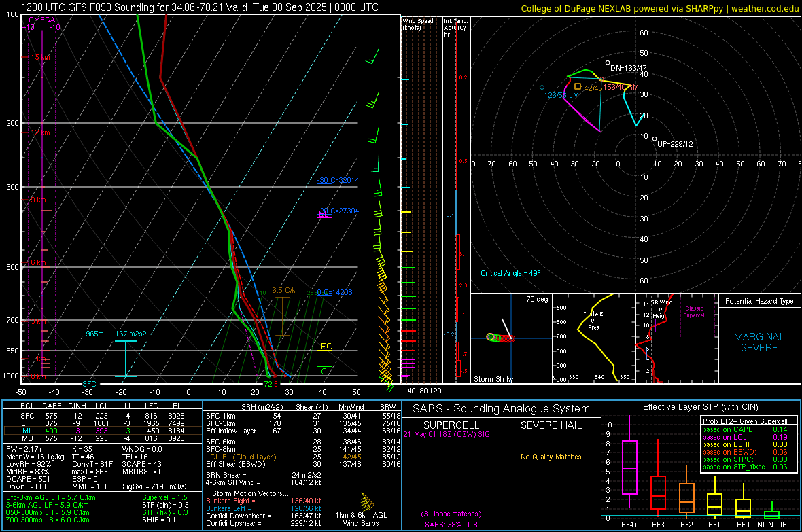Screen dimensions: 802x532
Task: Click the 'SHIP = 0.1' value
Action: pyautogui.click(x=159, y=520)
